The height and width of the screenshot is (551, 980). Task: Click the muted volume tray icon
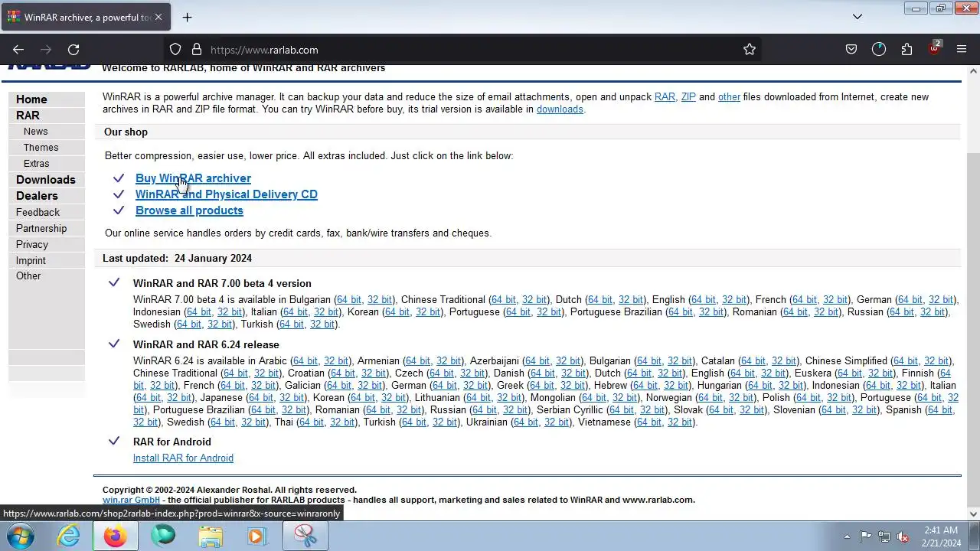[x=903, y=536]
